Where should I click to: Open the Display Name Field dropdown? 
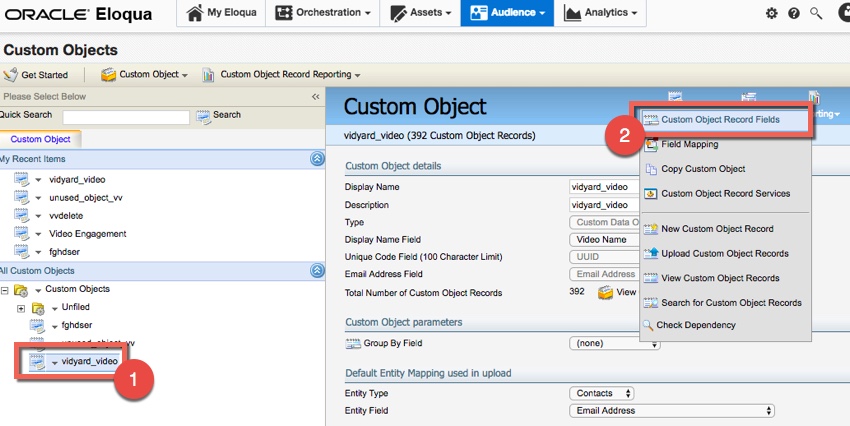604,240
